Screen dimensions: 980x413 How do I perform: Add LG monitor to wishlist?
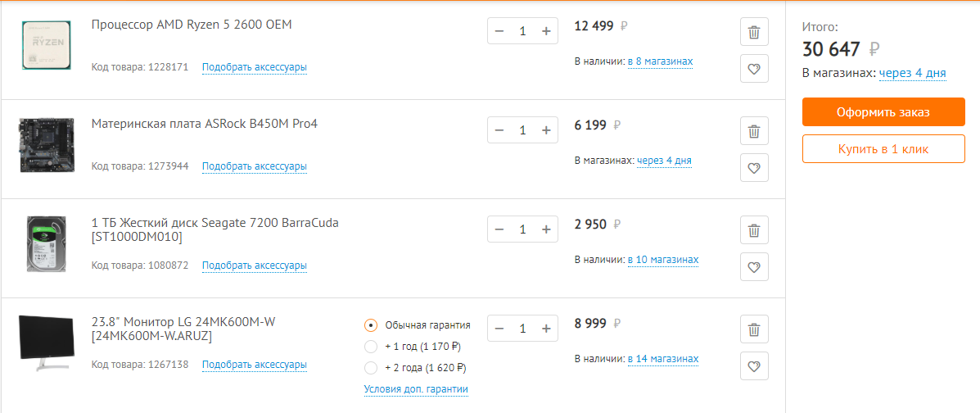[754, 366]
